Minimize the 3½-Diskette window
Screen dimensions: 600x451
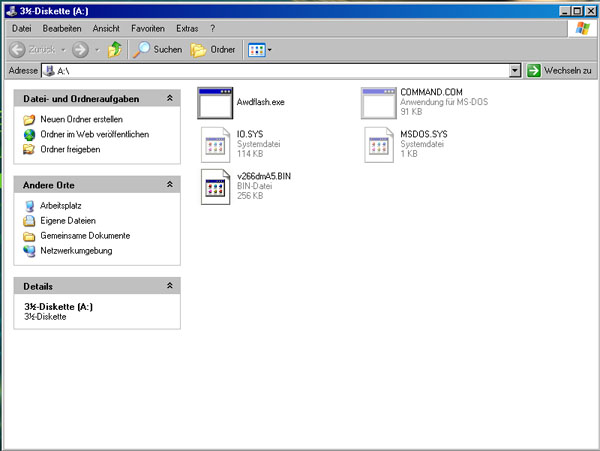coord(565,11)
